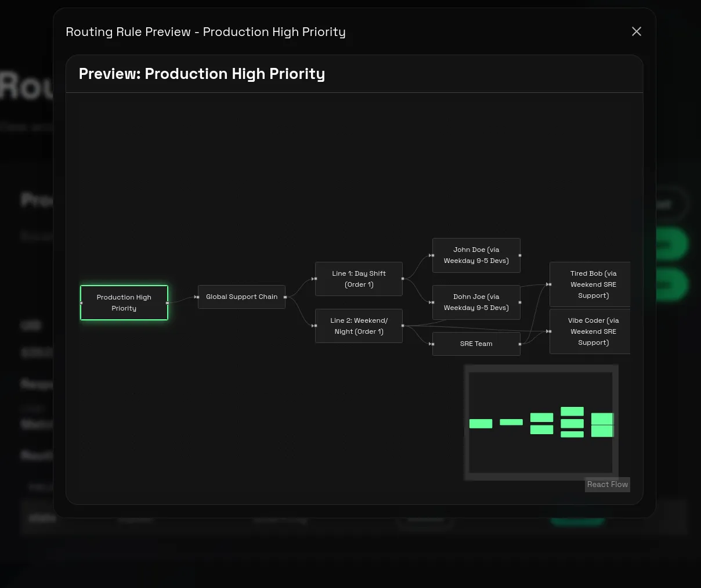Click the Preview: Production High Priority heading

202,74
